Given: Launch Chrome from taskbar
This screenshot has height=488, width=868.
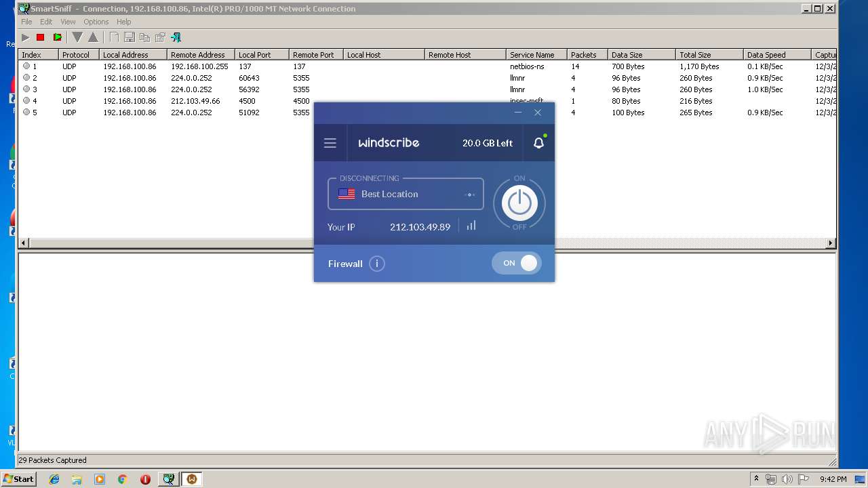Looking at the screenshot, I should (123, 479).
